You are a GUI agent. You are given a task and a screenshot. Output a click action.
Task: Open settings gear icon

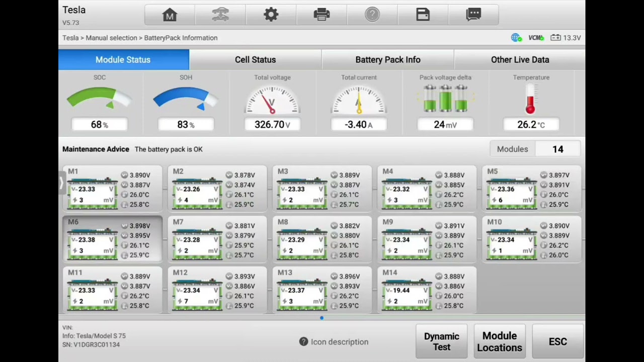271,15
